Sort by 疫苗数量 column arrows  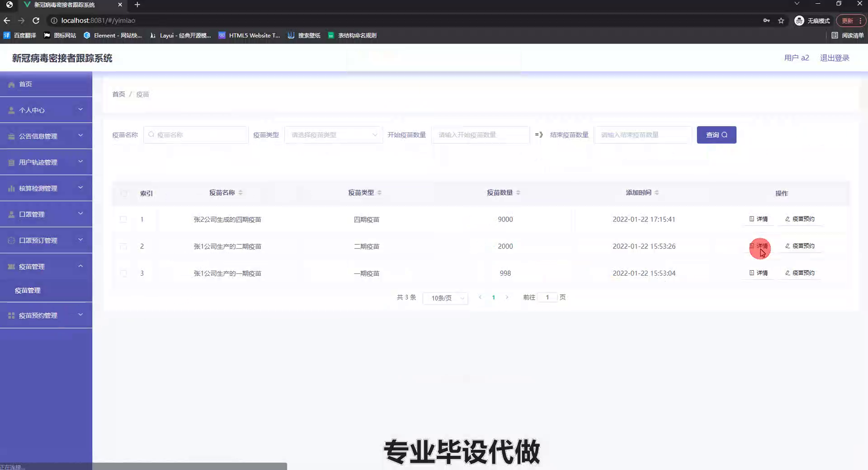518,193
